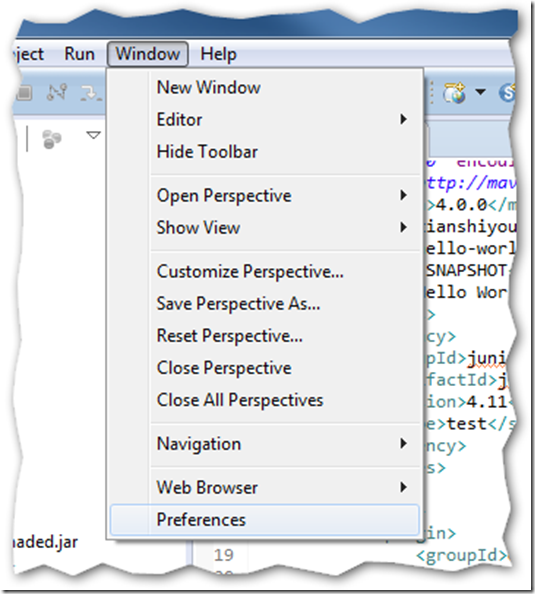Expand the Navigation submenu arrow

[x=404, y=444]
